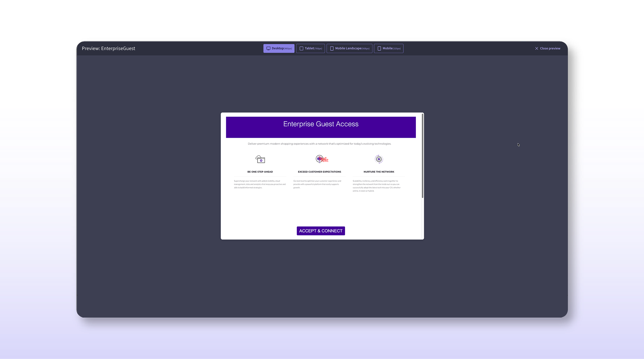The height and width of the screenshot is (359, 644).
Task: Click the 'Preview: EnterpriseGuest' title
Action: pyautogui.click(x=108, y=48)
